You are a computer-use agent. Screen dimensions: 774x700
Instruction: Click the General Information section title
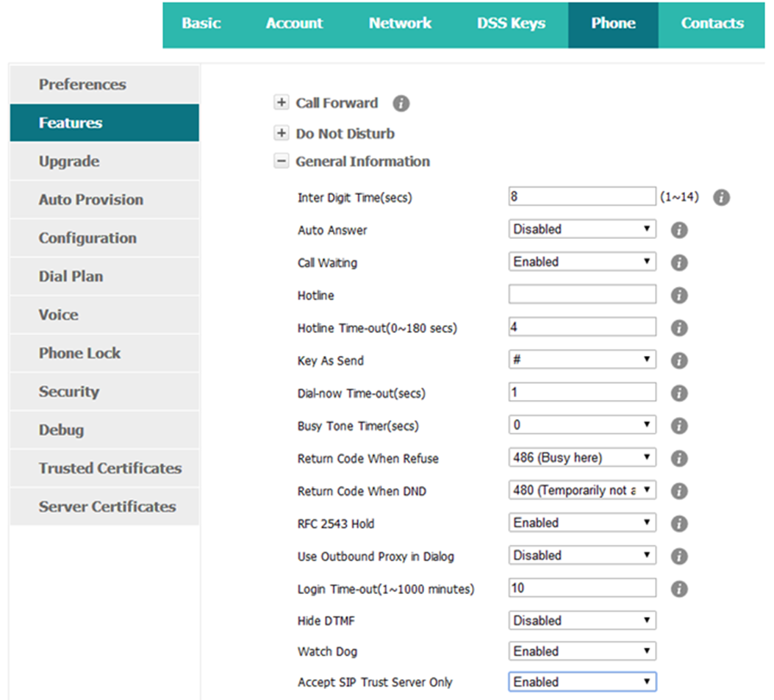pos(363,162)
